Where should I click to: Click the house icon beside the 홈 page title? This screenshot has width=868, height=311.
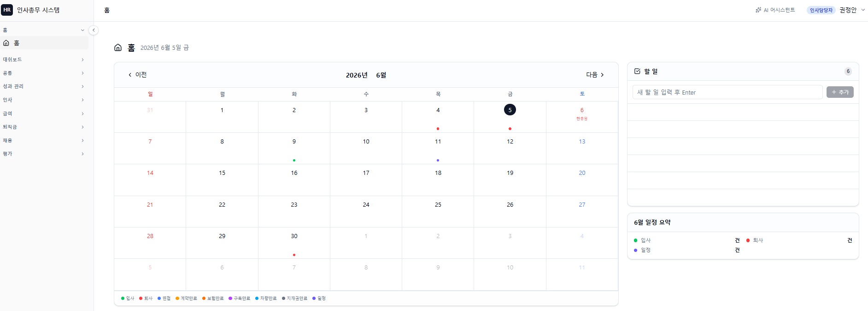pos(118,48)
